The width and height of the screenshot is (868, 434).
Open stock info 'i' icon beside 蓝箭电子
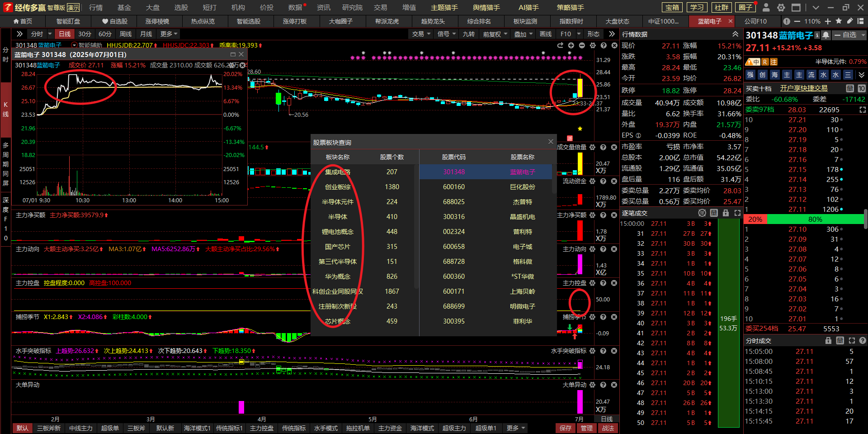click(x=817, y=35)
